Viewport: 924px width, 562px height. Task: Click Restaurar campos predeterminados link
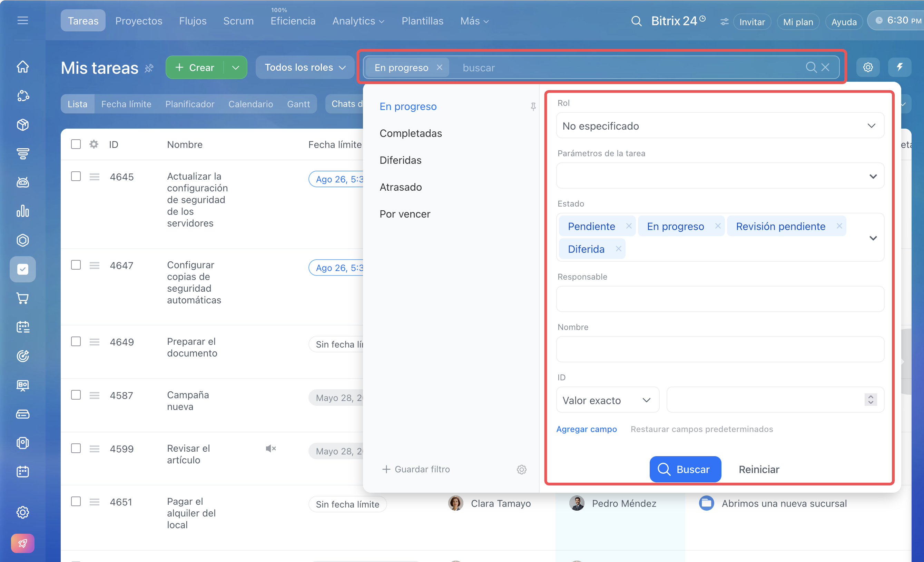[701, 429]
